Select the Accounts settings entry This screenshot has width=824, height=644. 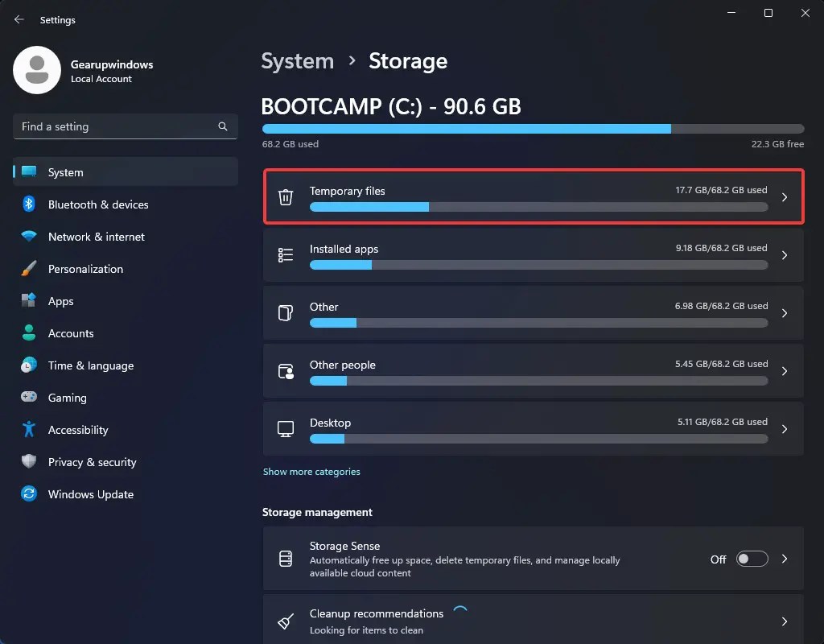72,333
